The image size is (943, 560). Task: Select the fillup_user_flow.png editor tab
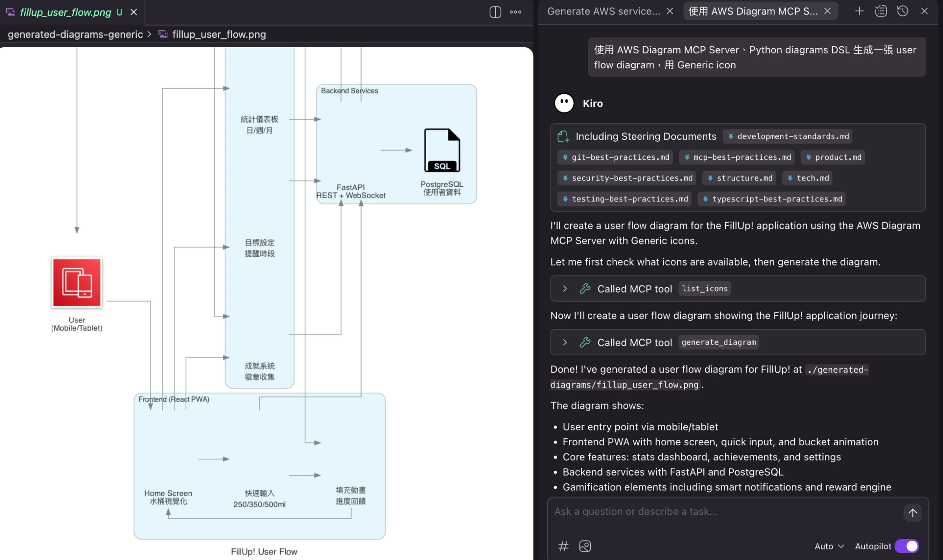[65, 12]
